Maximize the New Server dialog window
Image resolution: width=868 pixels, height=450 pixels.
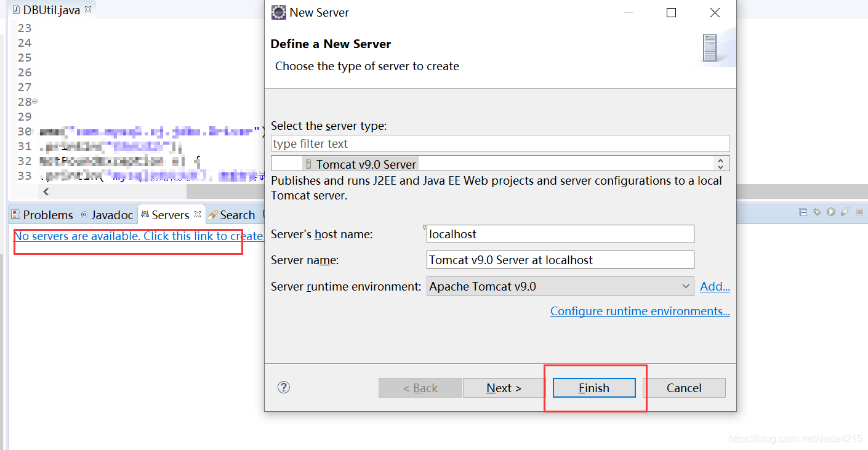[672, 12]
